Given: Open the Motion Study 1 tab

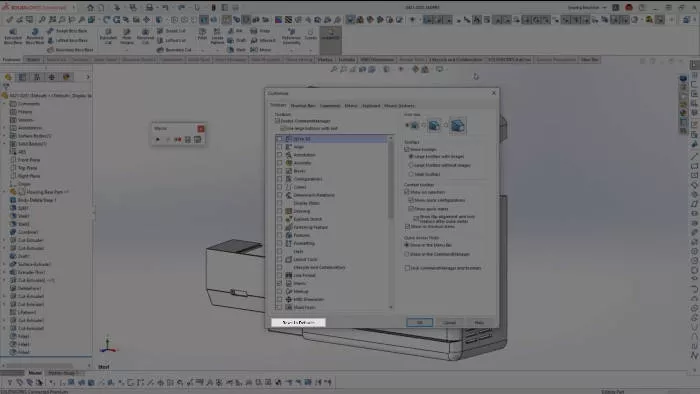Looking at the screenshot, I should (66, 373).
